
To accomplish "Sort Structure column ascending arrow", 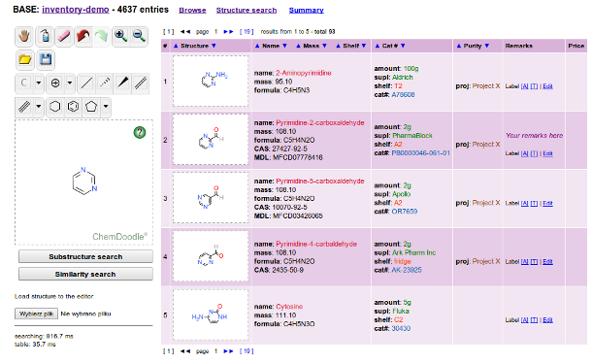I will click(x=176, y=46).
